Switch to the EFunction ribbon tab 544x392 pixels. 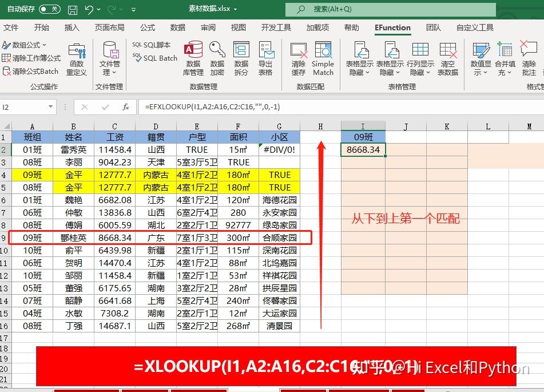pyautogui.click(x=392, y=27)
